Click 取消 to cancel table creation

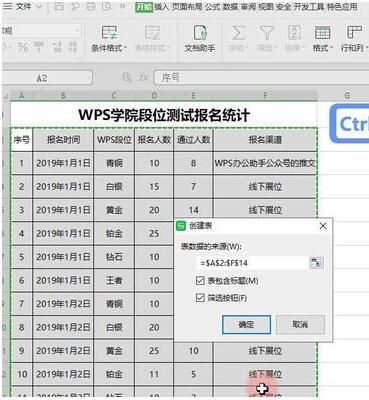tap(300, 324)
